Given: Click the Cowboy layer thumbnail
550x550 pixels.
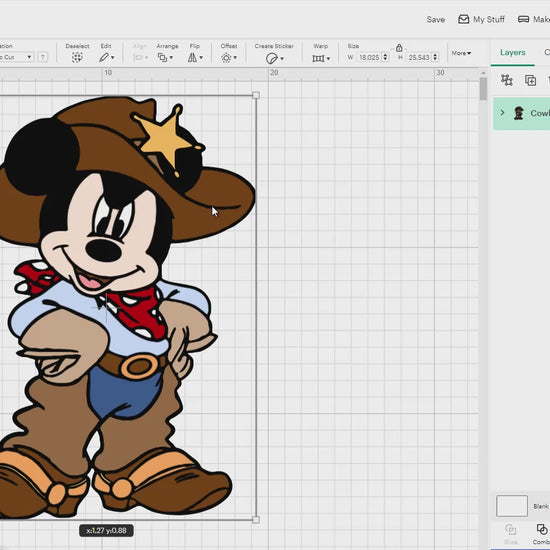Looking at the screenshot, I should point(518,113).
